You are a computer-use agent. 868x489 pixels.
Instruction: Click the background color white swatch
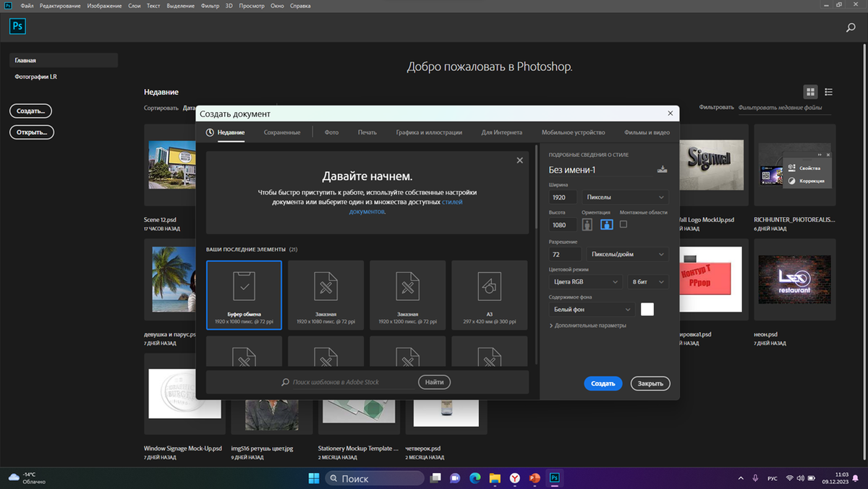coord(647,309)
